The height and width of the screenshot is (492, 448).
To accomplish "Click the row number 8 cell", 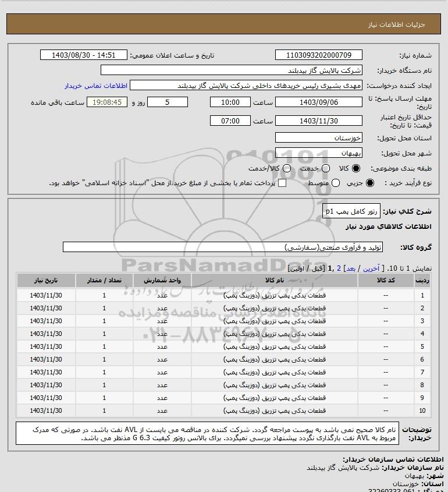I will tap(422, 385).
